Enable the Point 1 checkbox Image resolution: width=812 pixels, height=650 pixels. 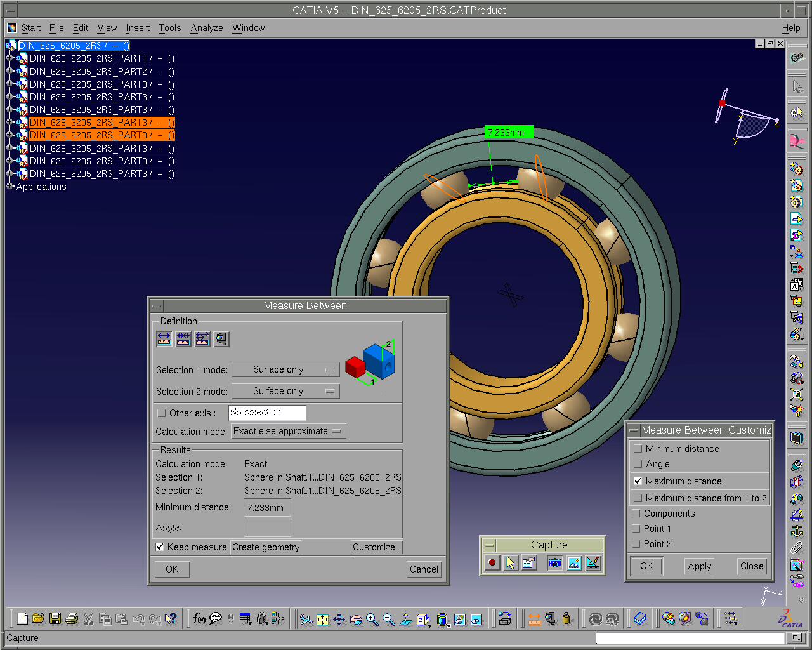tap(636, 529)
